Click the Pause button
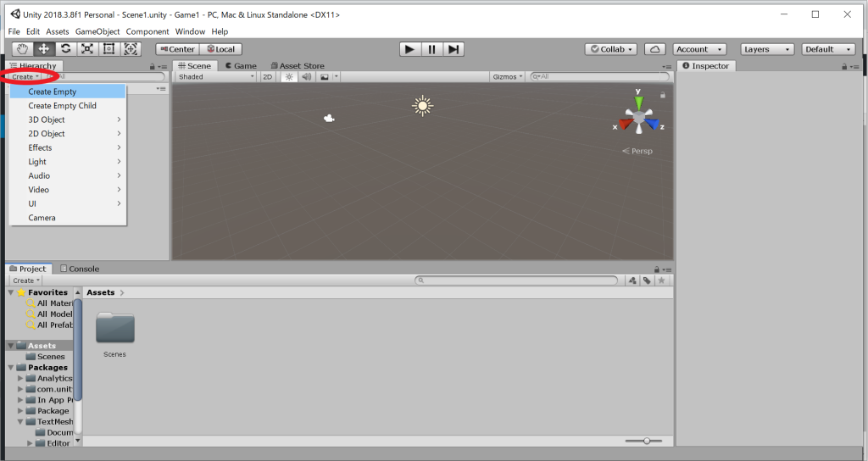This screenshot has height=461, width=868. [431, 49]
